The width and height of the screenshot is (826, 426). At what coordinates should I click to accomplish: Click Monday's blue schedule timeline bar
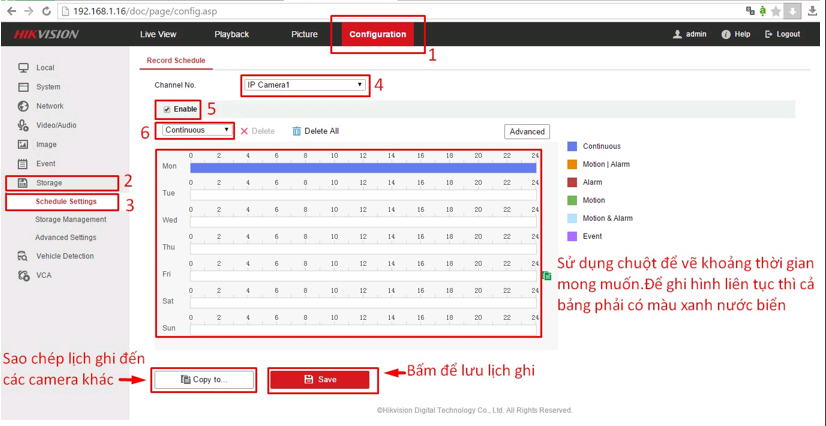tap(363, 167)
